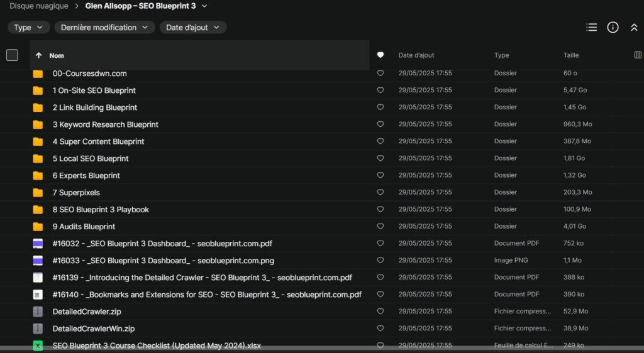Open 8 SEO Blueprint 3 Playbook folder name
The height and width of the screenshot is (353, 644).
[101, 210]
